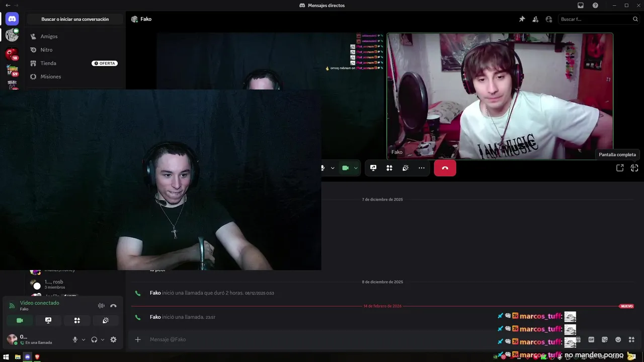Open the Misiones section
This screenshot has width=644, height=362.
[x=74, y=76]
